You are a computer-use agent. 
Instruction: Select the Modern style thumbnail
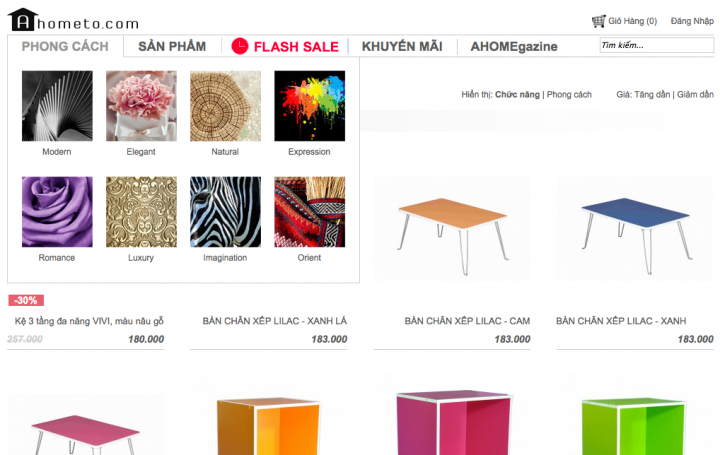pos(57,106)
